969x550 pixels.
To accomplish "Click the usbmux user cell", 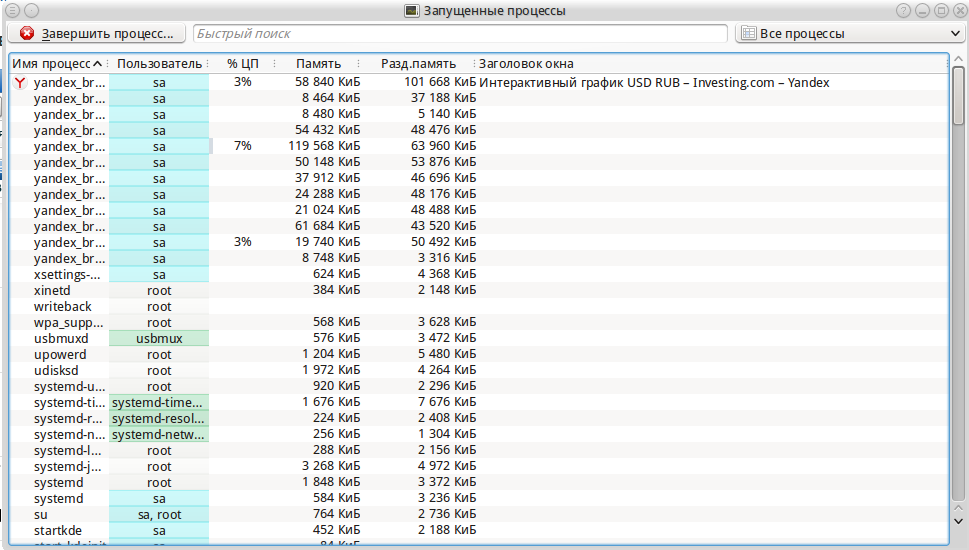I will pos(159,339).
